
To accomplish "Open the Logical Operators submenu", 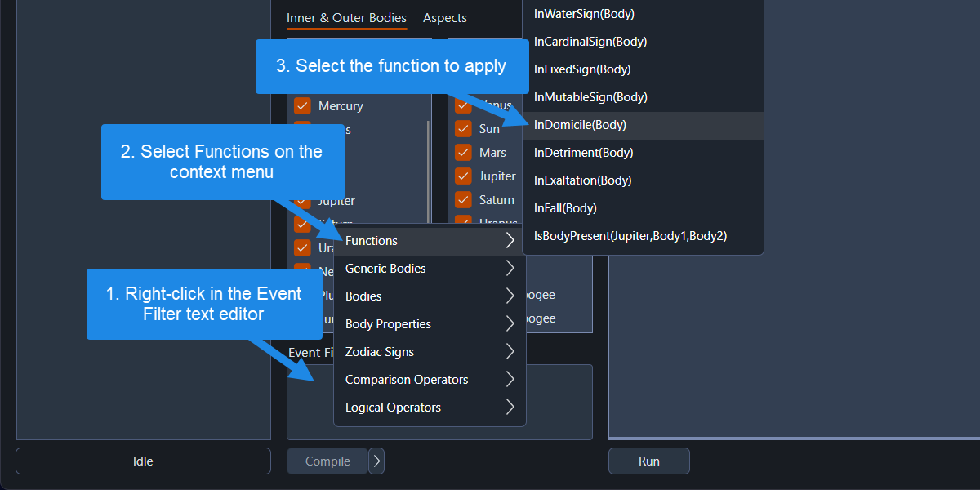I will click(x=393, y=407).
